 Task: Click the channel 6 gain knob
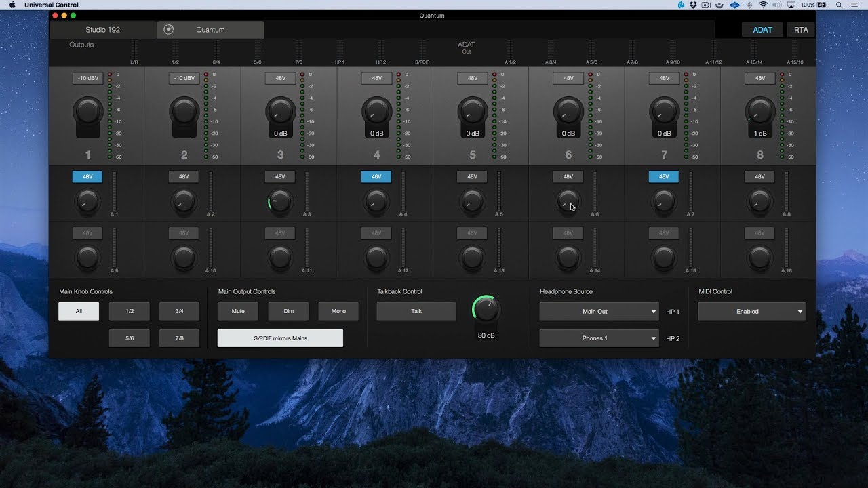point(568,110)
